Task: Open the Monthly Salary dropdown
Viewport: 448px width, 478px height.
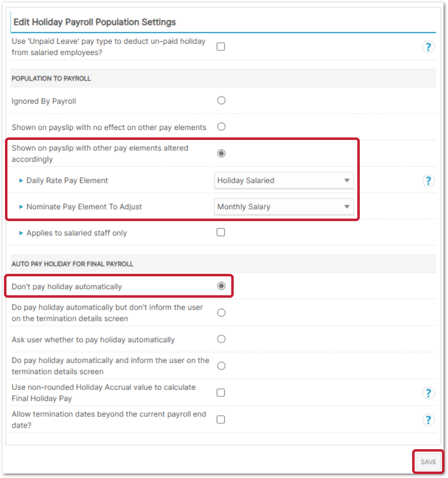Action: pos(284,207)
